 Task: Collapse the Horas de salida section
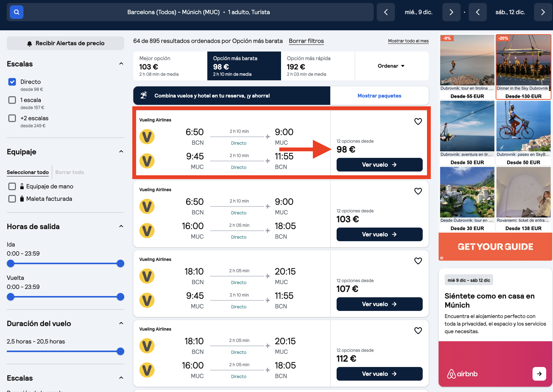[121, 226]
